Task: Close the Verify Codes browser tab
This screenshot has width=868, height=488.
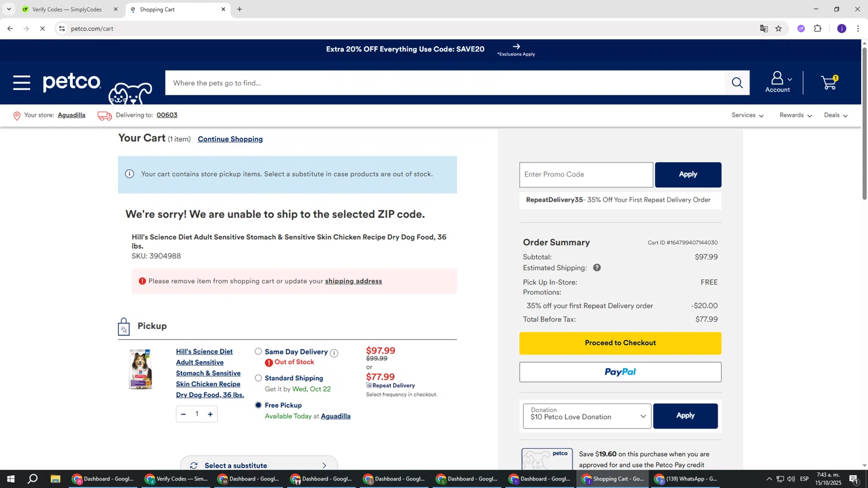Action: 116,9
